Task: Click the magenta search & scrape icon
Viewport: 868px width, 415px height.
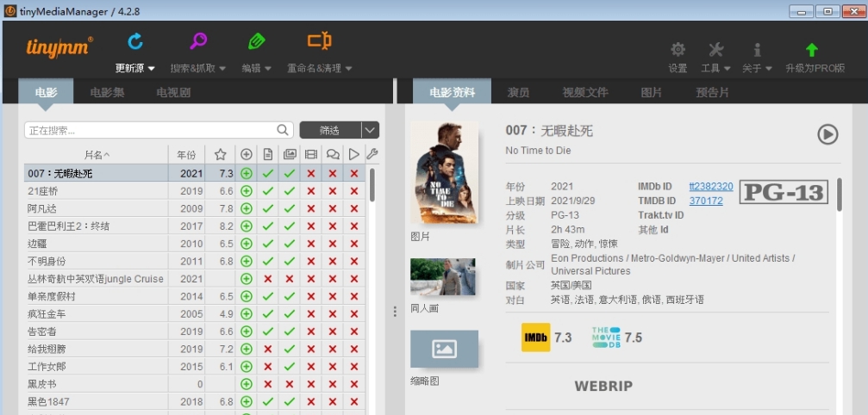Action: coord(198,41)
